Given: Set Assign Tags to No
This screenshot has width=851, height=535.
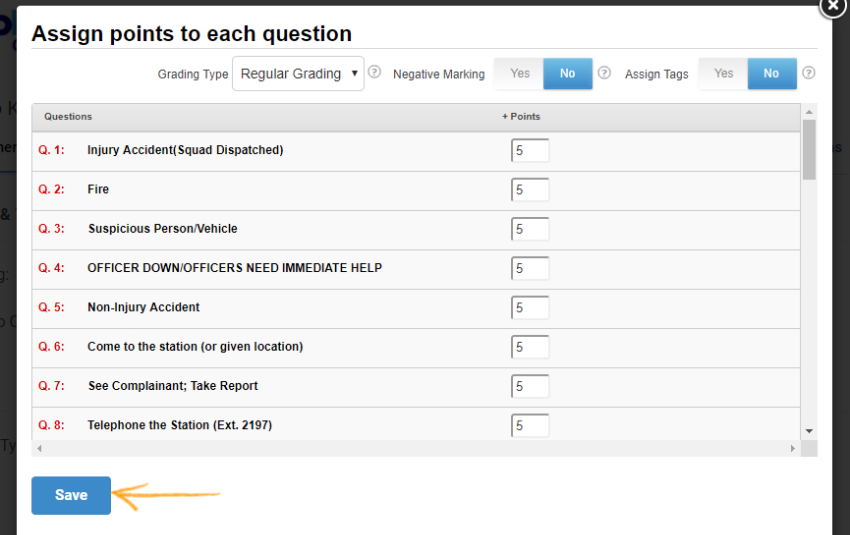Looking at the screenshot, I should click(x=771, y=73).
